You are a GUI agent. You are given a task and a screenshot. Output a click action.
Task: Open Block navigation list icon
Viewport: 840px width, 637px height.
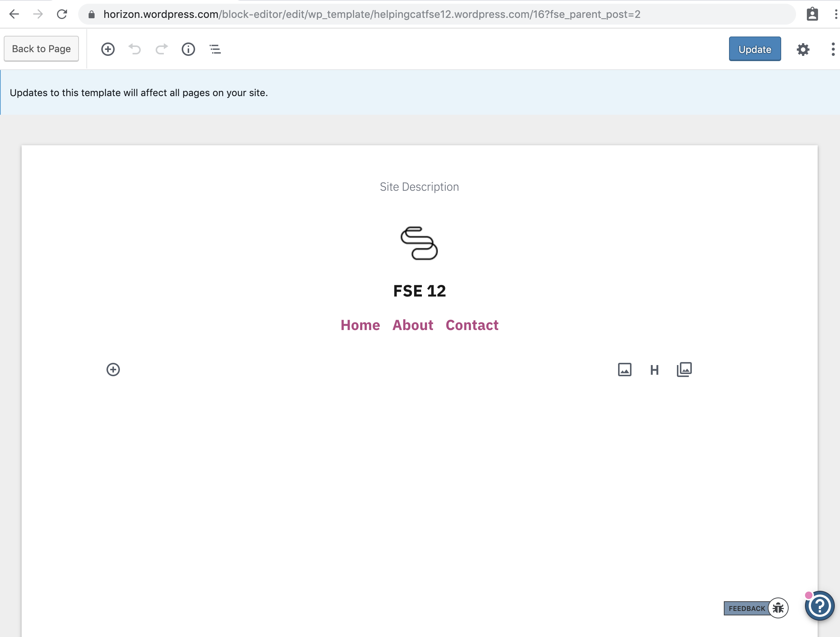point(215,49)
